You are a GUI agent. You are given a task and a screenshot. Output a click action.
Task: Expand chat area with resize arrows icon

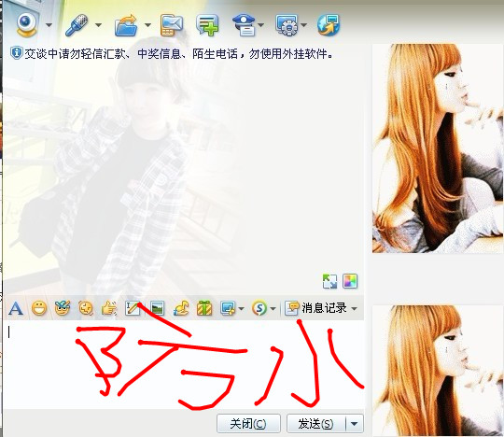tap(329, 281)
